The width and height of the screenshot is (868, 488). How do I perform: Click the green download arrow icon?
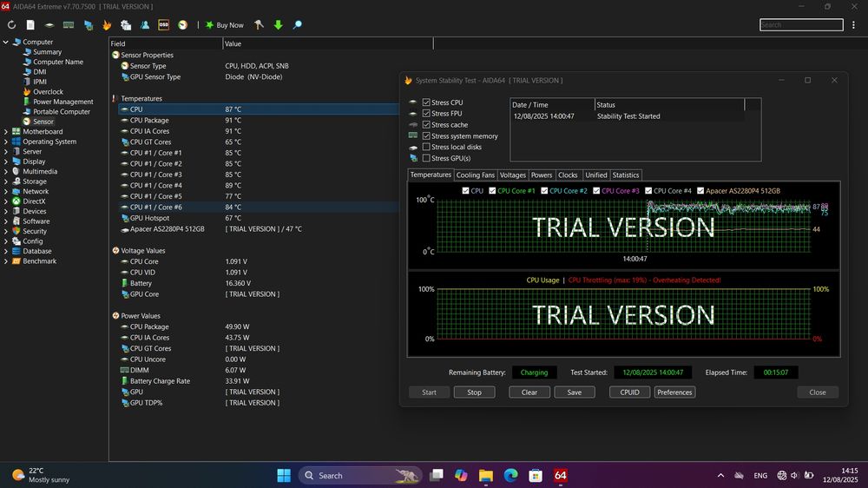pos(278,25)
